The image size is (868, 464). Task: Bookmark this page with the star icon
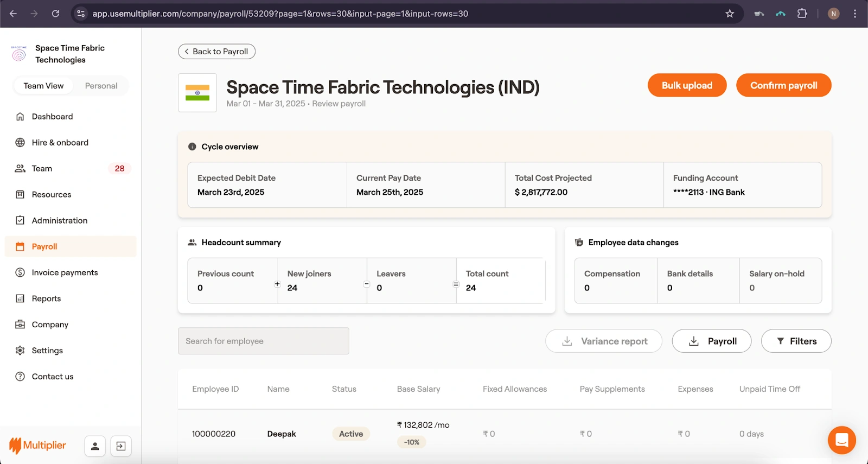click(x=730, y=14)
